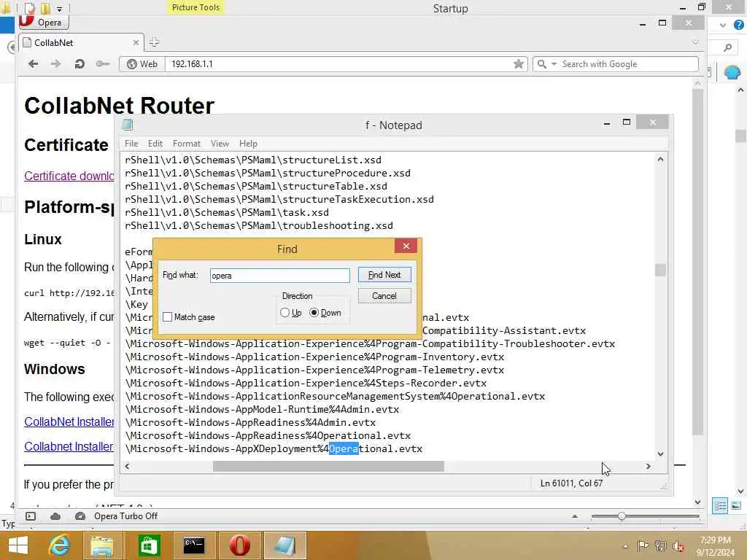Screen dimensions: 747x560
Task: Open new tab in Opera
Action: [x=154, y=42]
